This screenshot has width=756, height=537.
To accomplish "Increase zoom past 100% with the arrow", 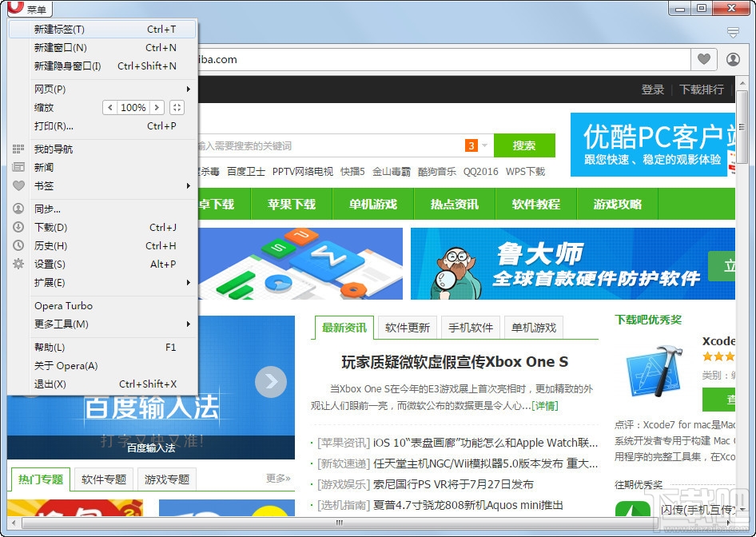I will tap(157, 107).
